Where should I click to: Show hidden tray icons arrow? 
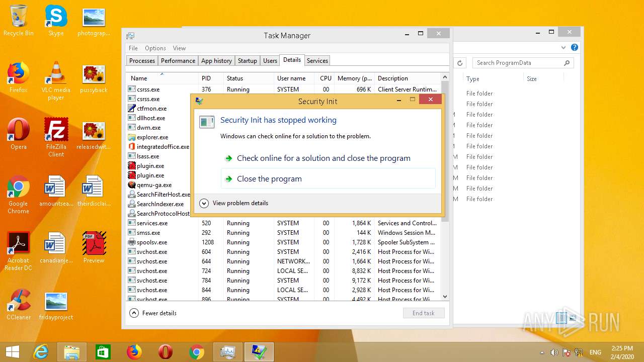pyautogui.click(x=542, y=352)
